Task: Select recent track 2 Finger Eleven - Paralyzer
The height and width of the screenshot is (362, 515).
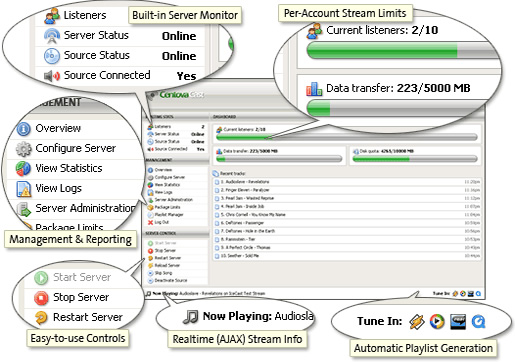Action: [347, 190]
